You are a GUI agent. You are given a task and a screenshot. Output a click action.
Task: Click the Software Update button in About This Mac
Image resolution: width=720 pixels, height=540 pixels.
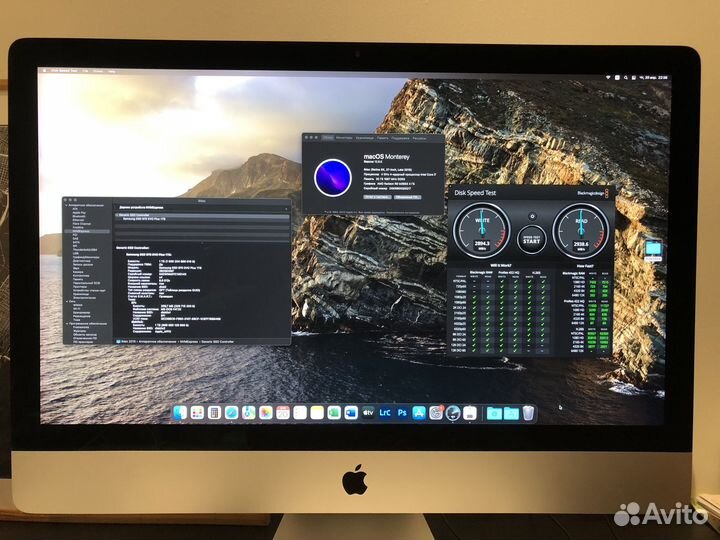click(407, 197)
